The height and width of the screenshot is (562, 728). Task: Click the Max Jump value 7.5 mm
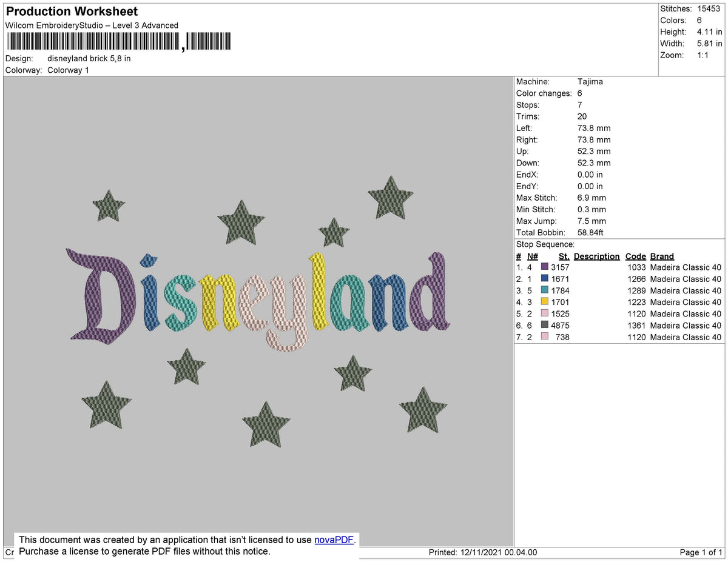(x=591, y=221)
